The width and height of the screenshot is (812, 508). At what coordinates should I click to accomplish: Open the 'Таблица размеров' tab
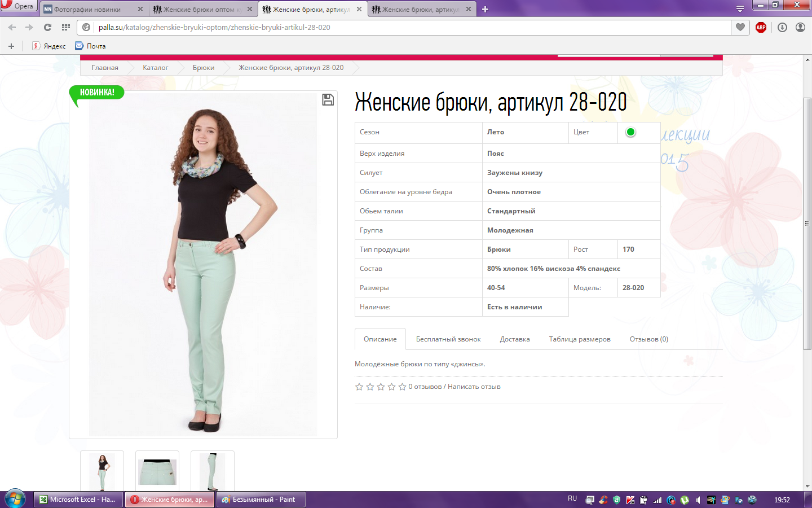[580, 339]
